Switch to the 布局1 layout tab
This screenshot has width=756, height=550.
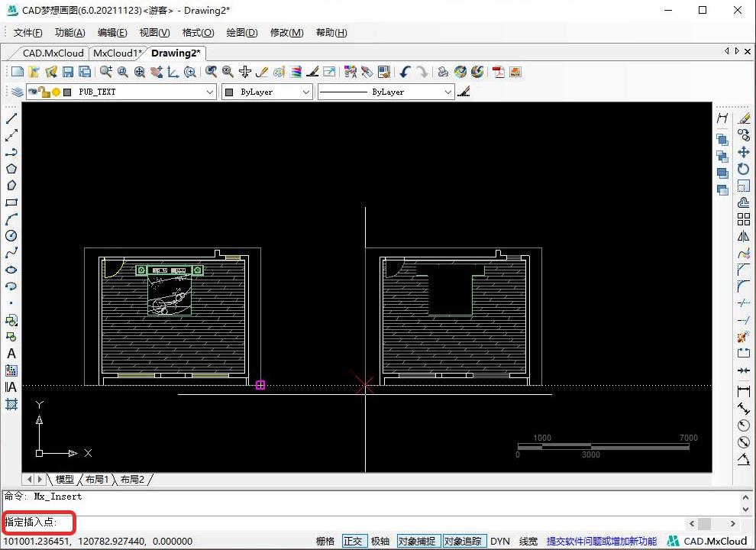(x=97, y=479)
